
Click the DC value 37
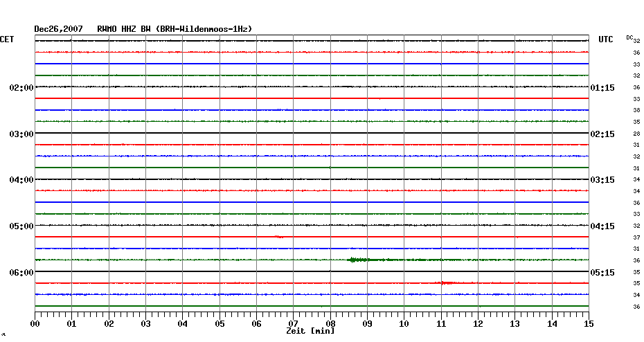[636, 237]
